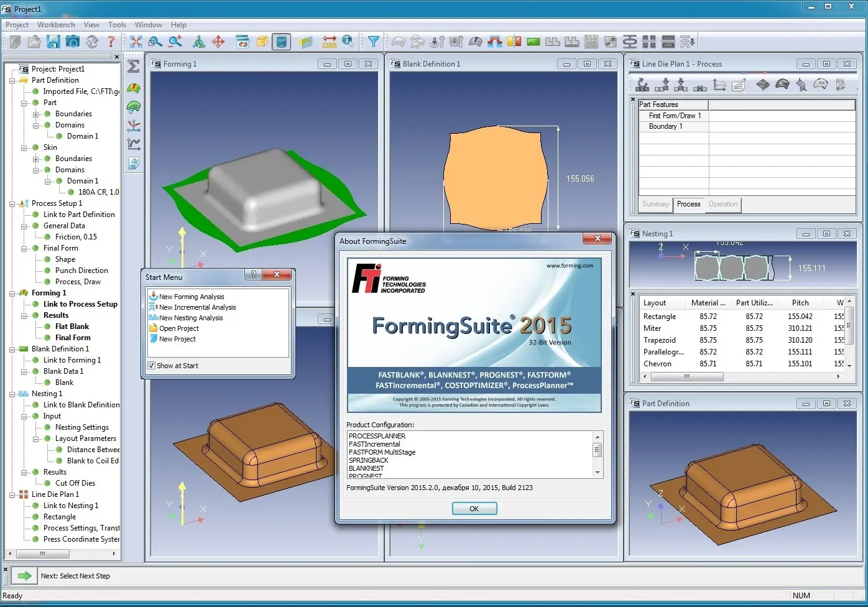Click the zoom-to-fit arrows icon
Viewport: 868px width, 607px height.
pos(136,42)
